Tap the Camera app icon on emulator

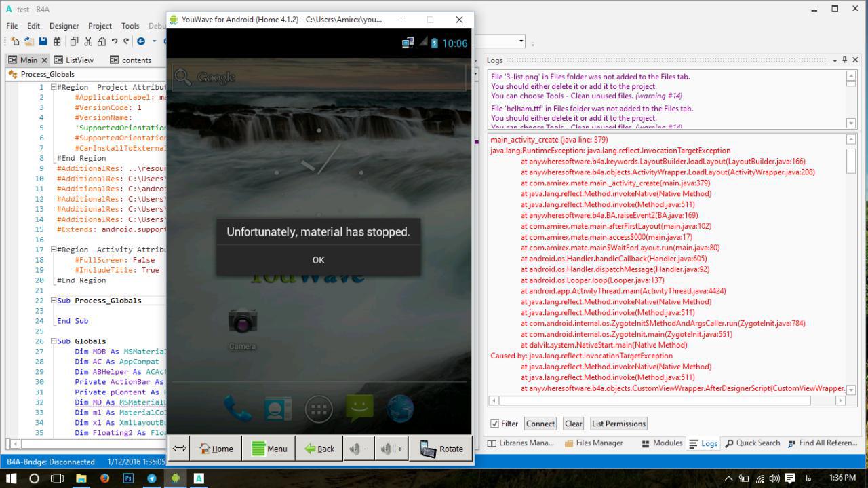(242, 322)
